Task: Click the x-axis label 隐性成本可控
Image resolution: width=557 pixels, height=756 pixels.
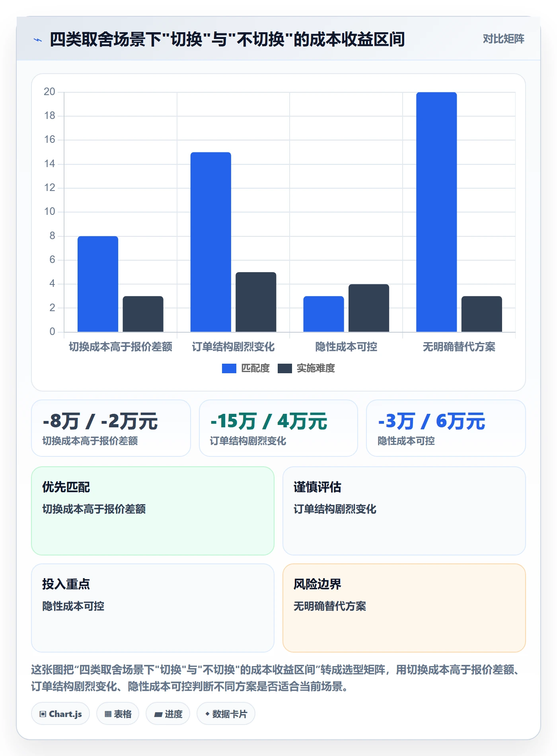Action: pos(346,347)
